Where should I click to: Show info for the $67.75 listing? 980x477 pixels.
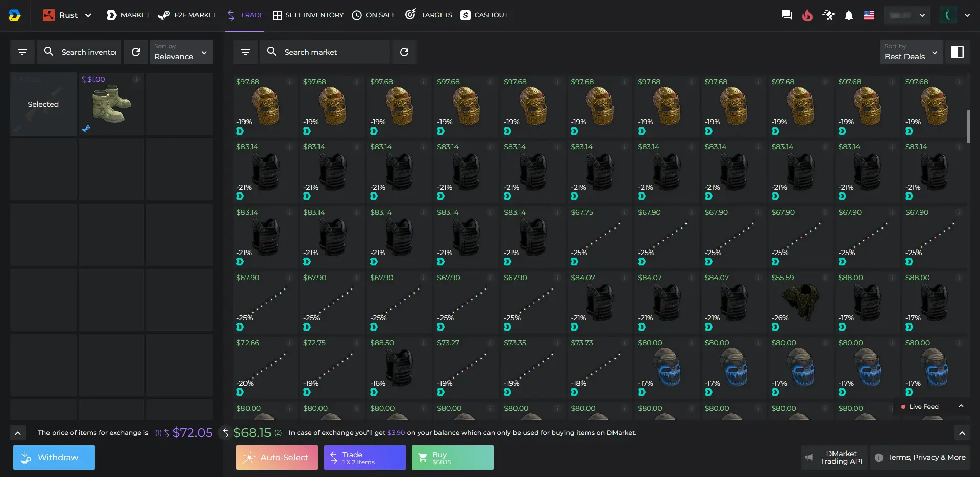[x=625, y=212]
